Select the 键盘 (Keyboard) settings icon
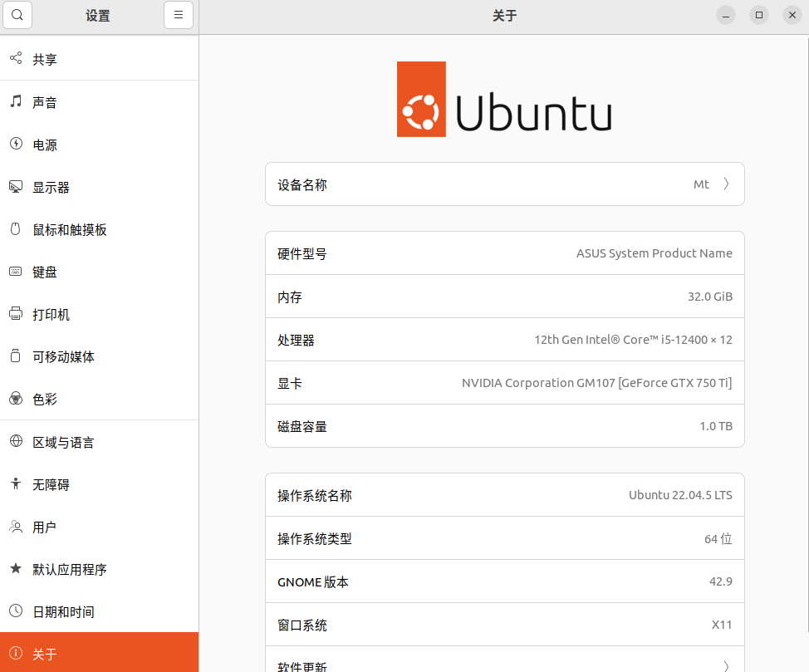This screenshot has height=672, width=809. click(17, 272)
